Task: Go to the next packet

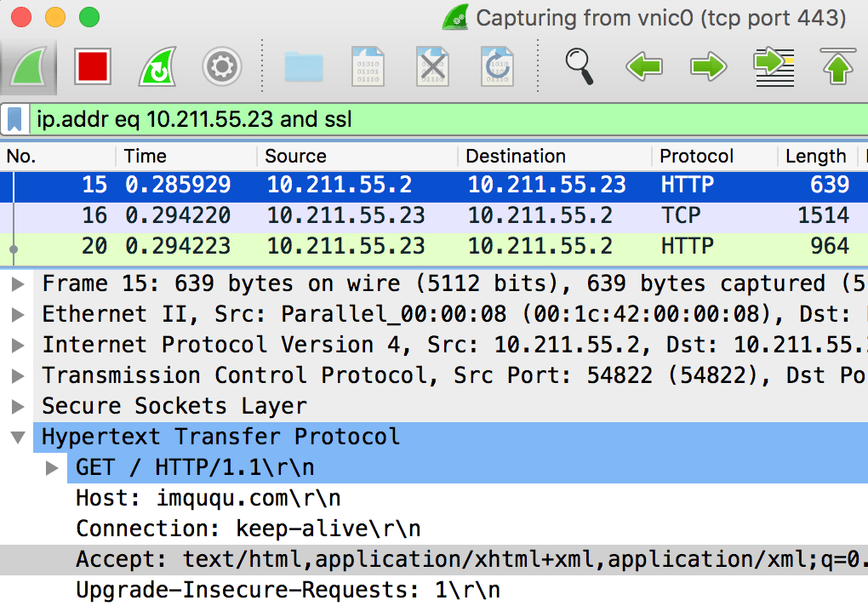Action: click(x=708, y=66)
